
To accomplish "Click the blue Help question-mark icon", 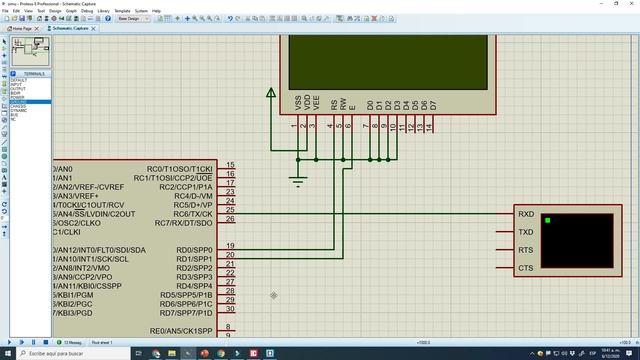I will [x=108, y=18].
